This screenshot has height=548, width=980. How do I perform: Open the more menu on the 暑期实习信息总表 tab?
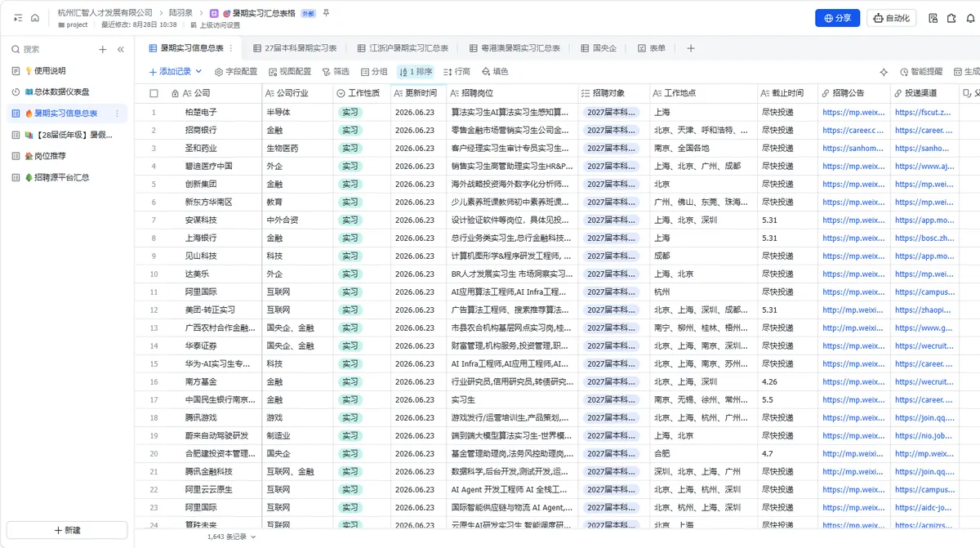click(x=231, y=48)
